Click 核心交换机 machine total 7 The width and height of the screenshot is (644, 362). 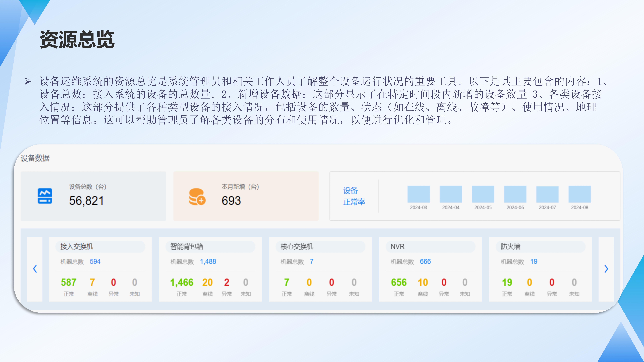pos(312,262)
